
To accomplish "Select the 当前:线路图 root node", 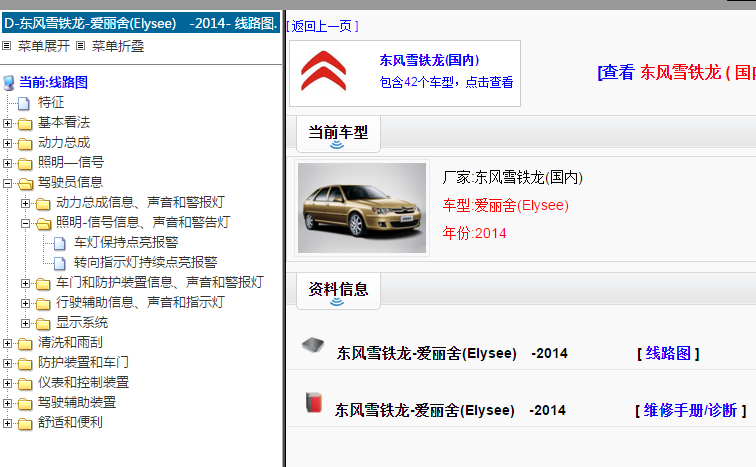I will 53,82.
